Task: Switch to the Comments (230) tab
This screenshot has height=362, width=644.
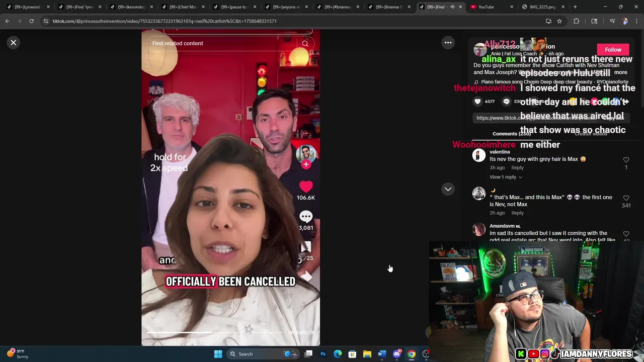Action: [x=512, y=134]
